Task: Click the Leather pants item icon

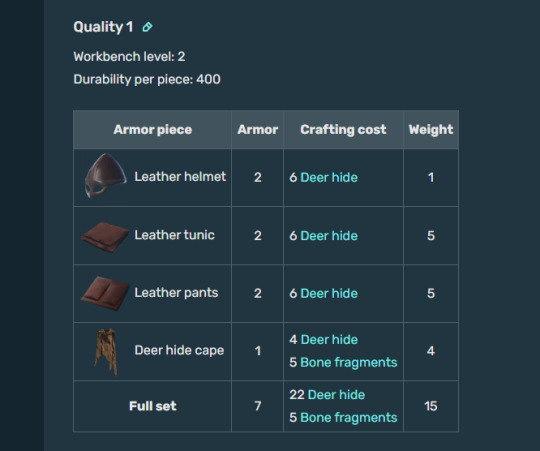Action: pyautogui.click(x=105, y=293)
